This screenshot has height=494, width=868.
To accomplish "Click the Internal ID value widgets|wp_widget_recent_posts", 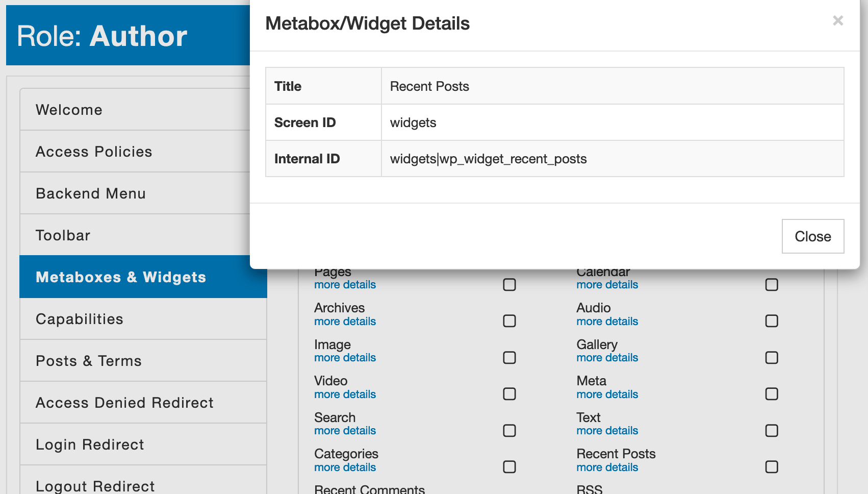I will coord(488,159).
